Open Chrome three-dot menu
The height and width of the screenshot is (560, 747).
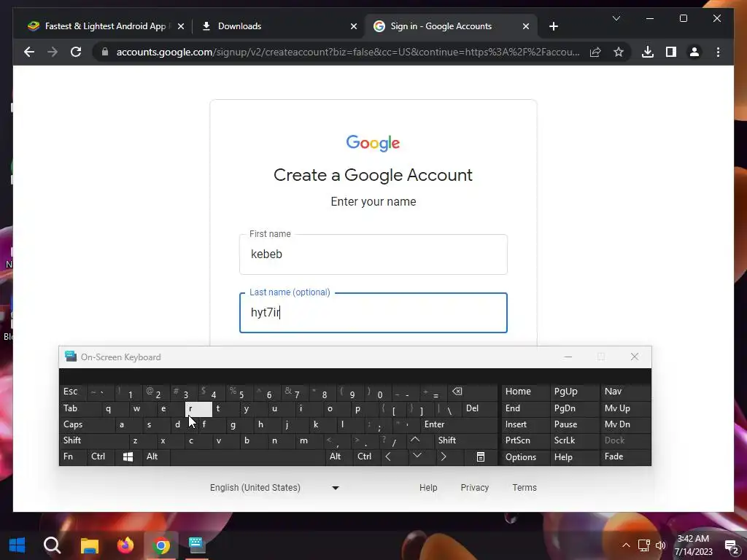pos(718,52)
